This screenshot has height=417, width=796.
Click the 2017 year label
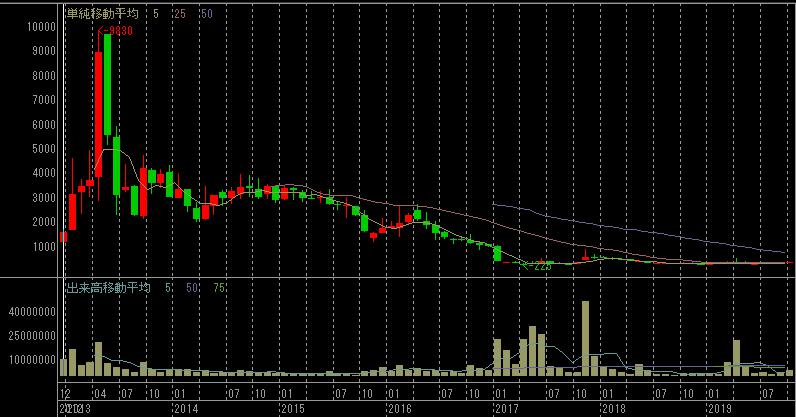point(507,409)
